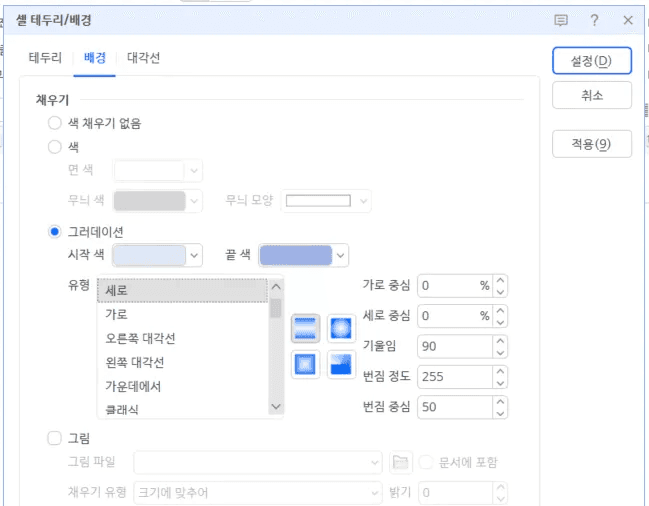This screenshot has width=649, height=506.
Task: Enable the 그림 checkbox
Action: 55,438
